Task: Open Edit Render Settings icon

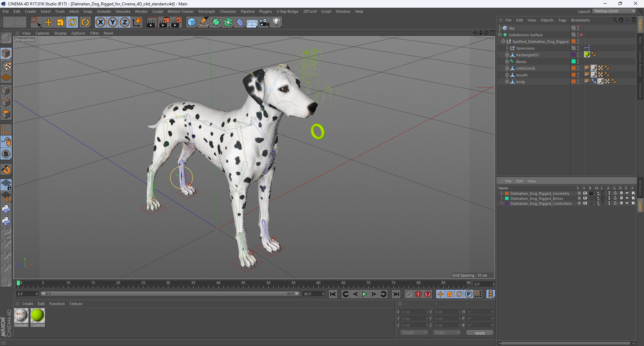Action: tap(176, 22)
